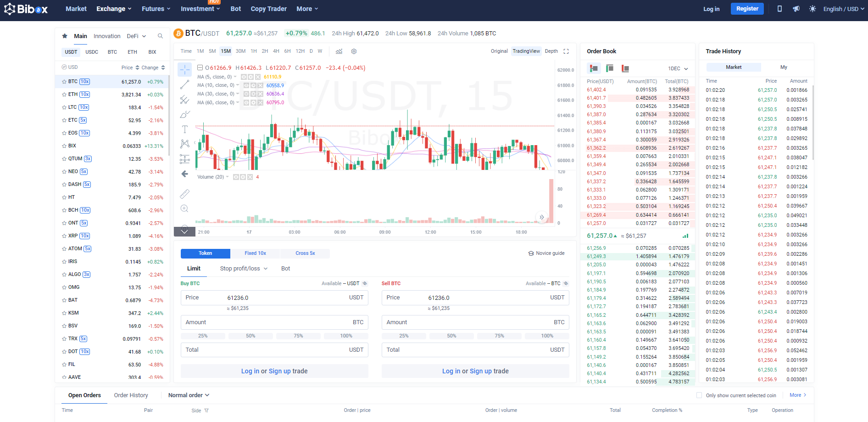Screen dimensions: 868x422
Task: Remove the MA 60 indicator
Action: pyautogui.click(x=260, y=103)
